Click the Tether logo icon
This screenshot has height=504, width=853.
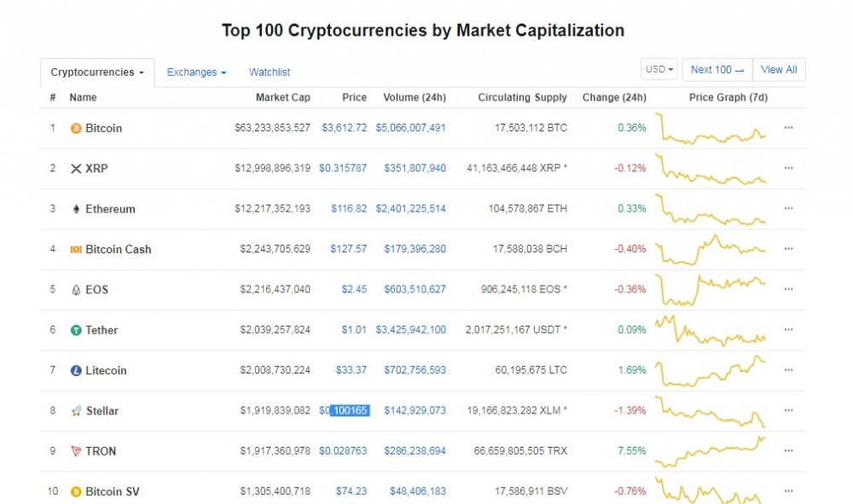(x=76, y=330)
